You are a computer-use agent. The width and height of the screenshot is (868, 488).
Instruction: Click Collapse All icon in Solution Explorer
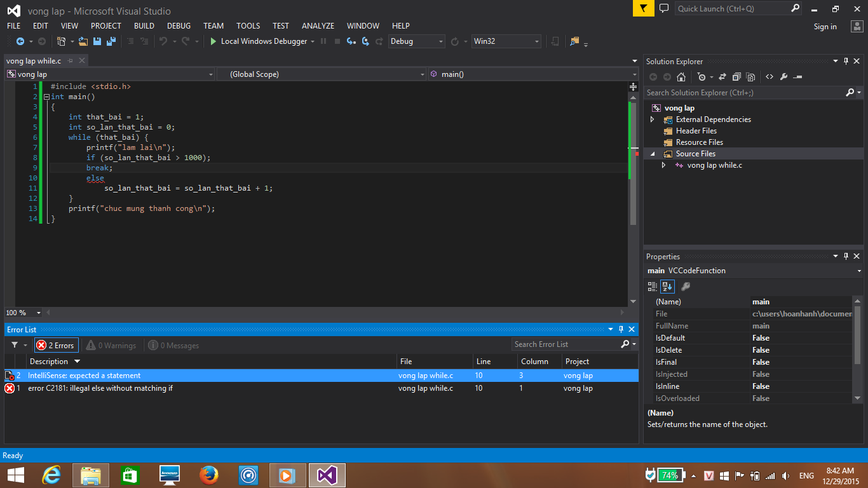tap(736, 77)
